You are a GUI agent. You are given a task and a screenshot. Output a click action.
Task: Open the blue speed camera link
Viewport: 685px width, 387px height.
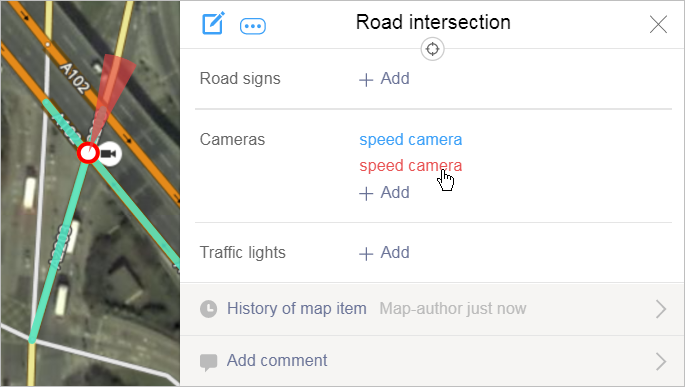tap(411, 140)
